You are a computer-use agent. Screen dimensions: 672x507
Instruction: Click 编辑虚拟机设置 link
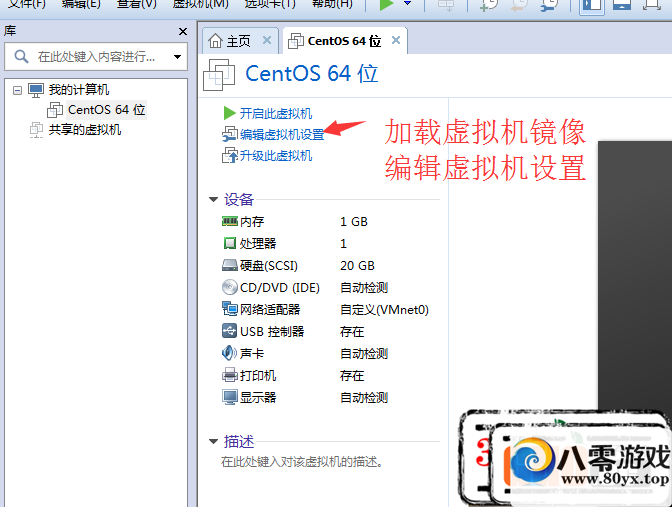point(282,135)
